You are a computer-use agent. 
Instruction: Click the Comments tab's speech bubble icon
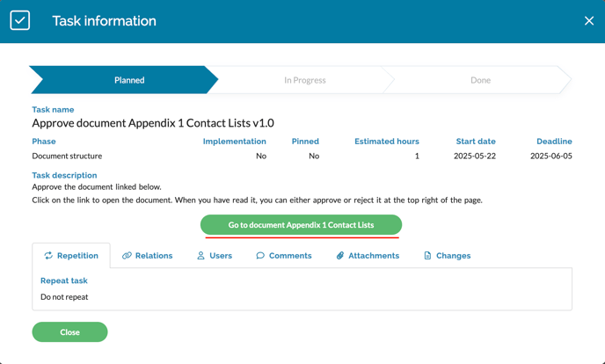(260, 256)
